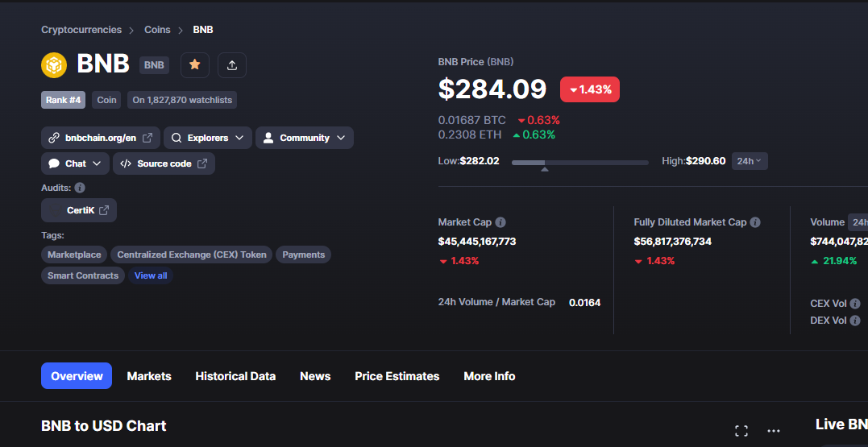This screenshot has width=868, height=447.
Task: Click the share upload icon button
Action: click(232, 65)
